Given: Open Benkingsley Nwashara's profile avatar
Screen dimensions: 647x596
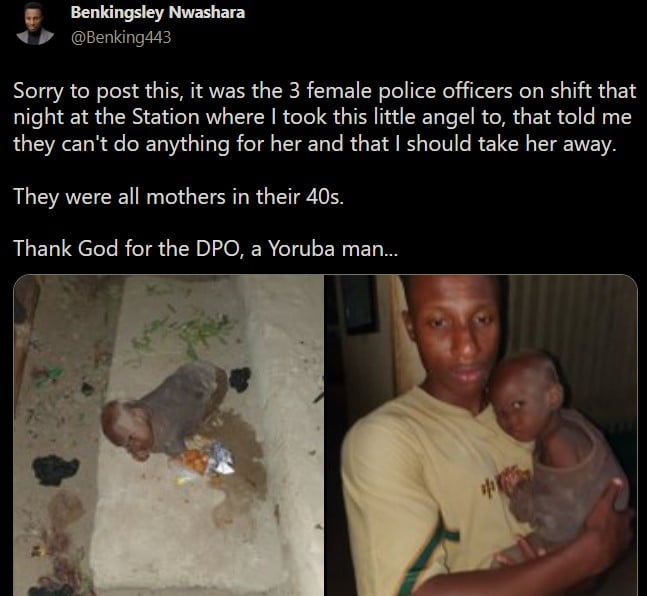Looking at the screenshot, I should tap(35, 24).
